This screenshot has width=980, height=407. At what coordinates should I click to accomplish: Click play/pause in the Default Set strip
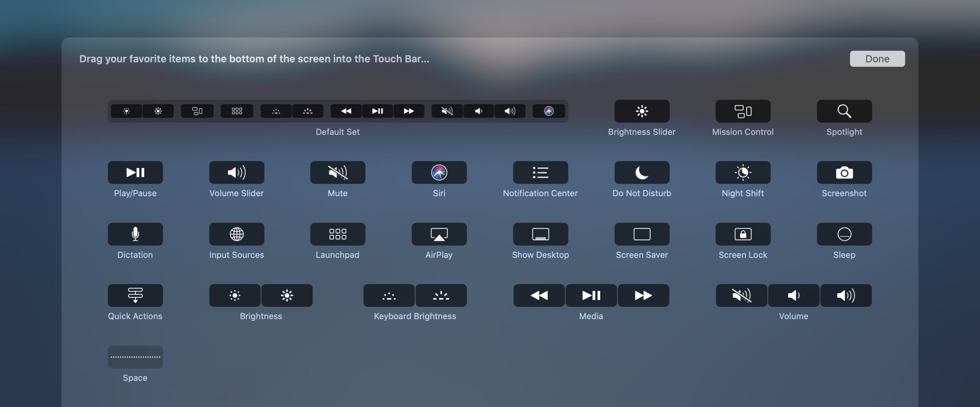pos(377,111)
